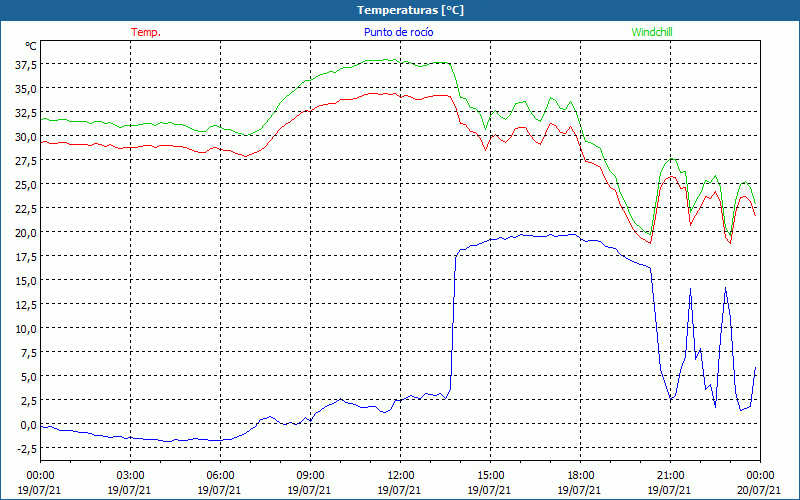Click the 15:00 time axis label
800x500 pixels.
click(x=490, y=476)
